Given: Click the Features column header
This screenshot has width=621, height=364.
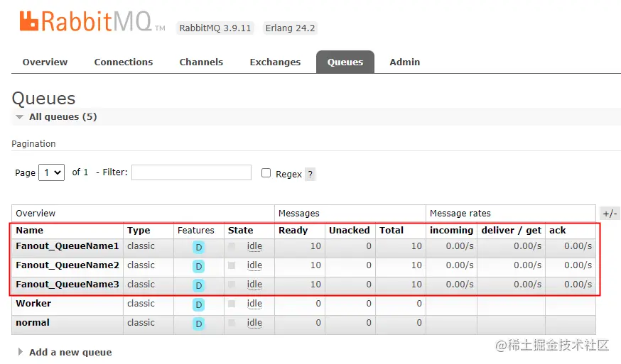Looking at the screenshot, I should coord(195,231).
